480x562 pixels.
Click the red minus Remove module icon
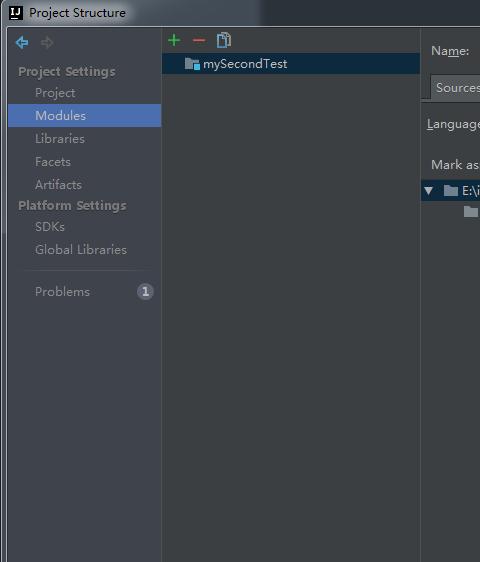pyautogui.click(x=199, y=40)
